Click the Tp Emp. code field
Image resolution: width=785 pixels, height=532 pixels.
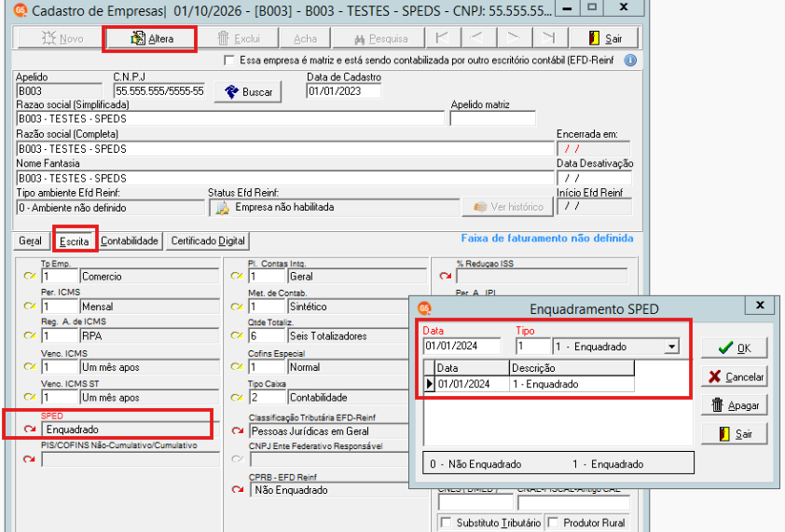pos(60,277)
